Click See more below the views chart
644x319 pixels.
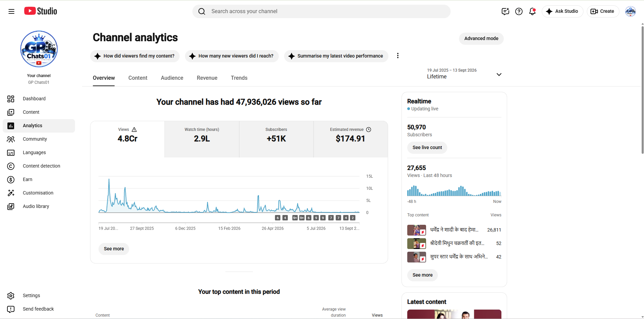point(114,249)
